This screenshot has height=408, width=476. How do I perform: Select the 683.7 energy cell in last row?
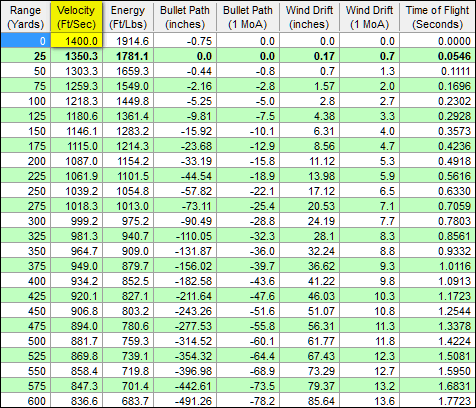pyautogui.click(x=128, y=400)
